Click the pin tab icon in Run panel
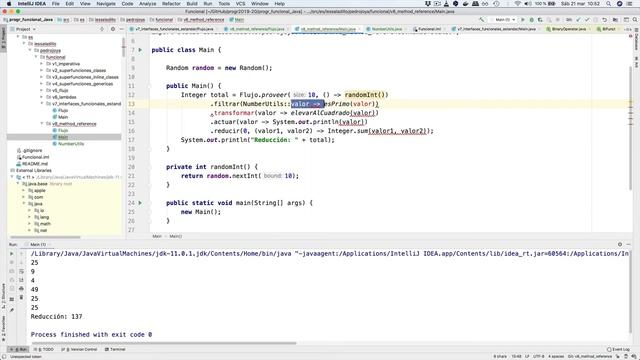Image resolution: width=640 pixels, height=360 pixels. (x=11, y=310)
